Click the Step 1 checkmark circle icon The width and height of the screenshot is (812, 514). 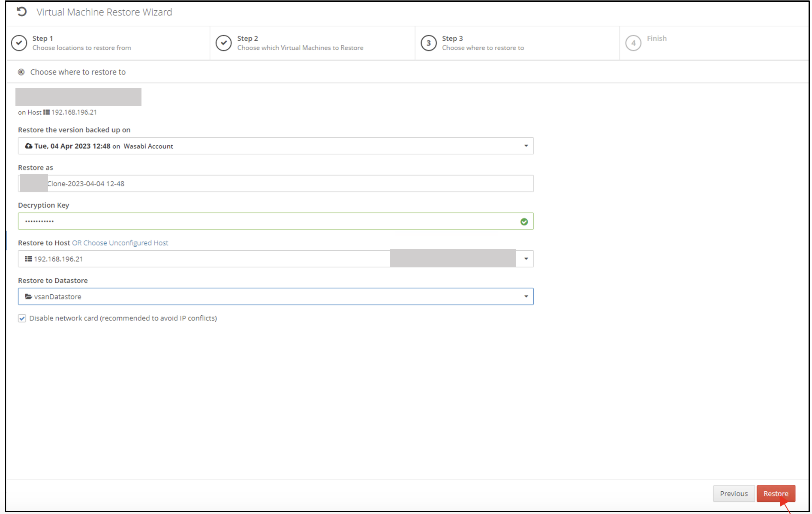(x=19, y=43)
